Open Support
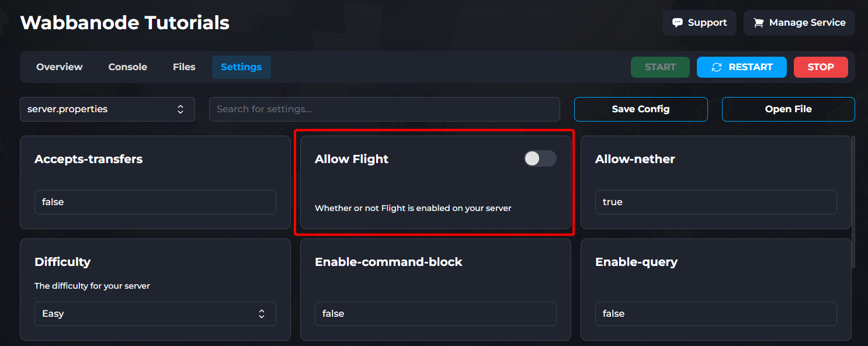The image size is (868, 346). coord(699,23)
